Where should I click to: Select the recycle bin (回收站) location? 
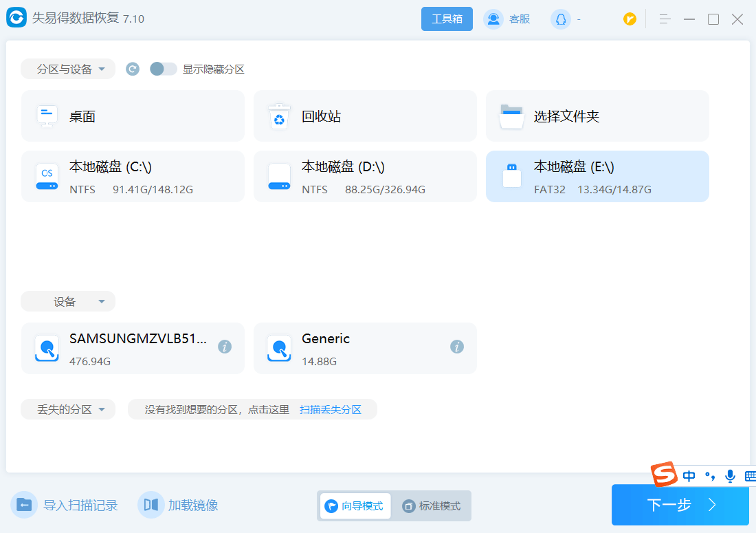tap(365, 116)
